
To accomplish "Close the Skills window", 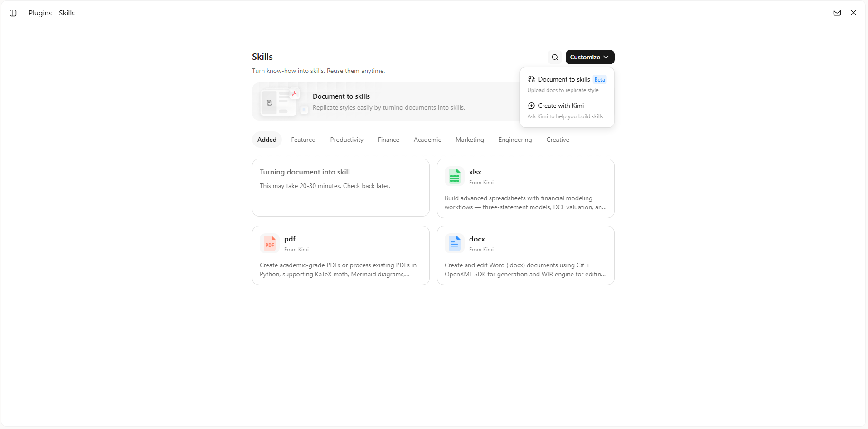I will pyautogui.click(x=853, y=13).
